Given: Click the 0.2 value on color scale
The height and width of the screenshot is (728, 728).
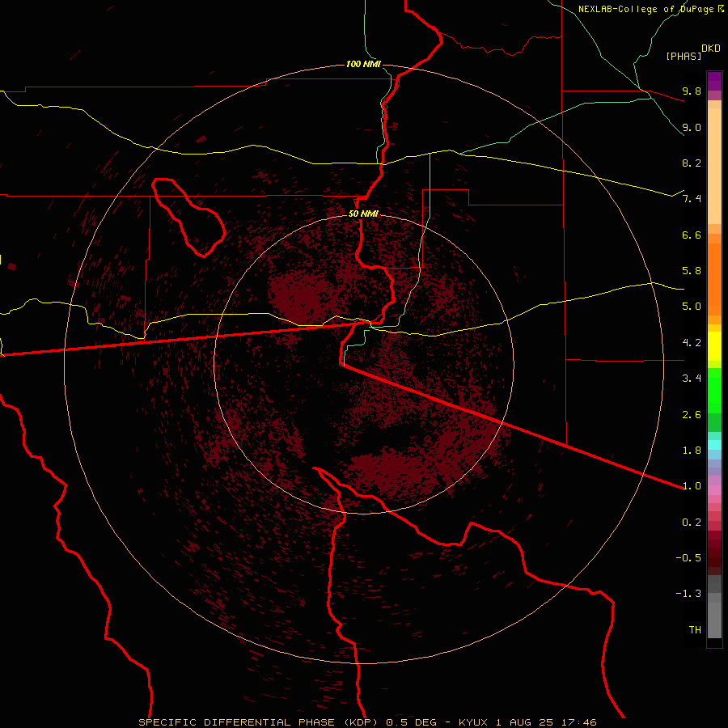Looking at the screenshot, I should point(692,523).
